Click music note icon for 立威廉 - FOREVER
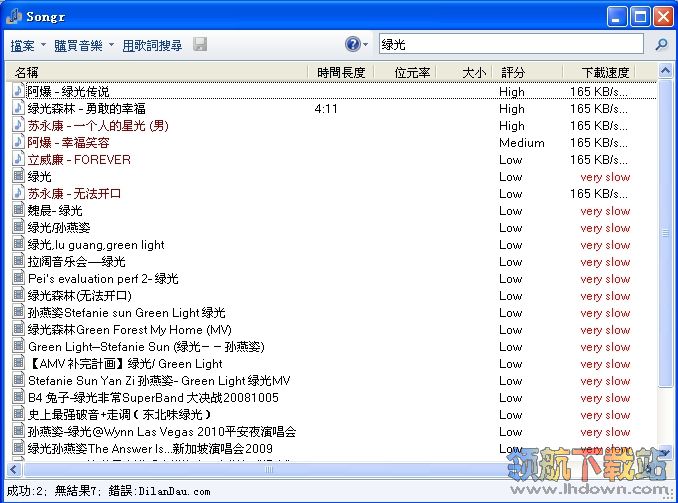 18,159
